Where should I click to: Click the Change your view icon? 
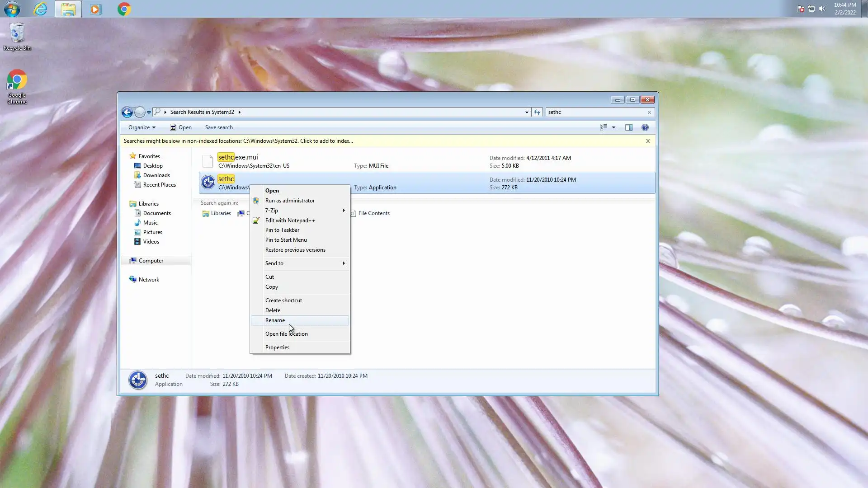(604, 127)
